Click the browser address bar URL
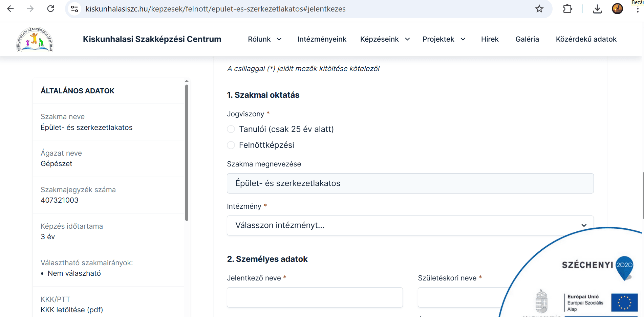Screen dimensions: 644x317 pos(216,9)
